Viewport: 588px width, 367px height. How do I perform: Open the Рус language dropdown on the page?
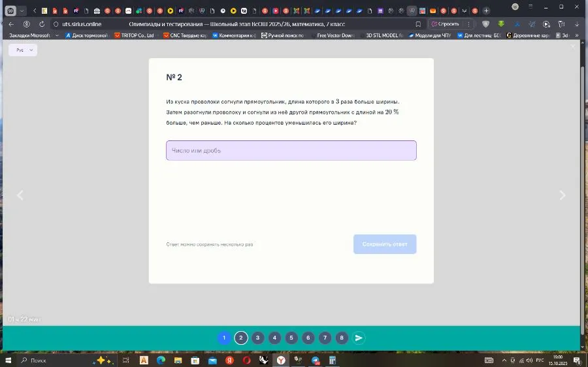(23, 50)
